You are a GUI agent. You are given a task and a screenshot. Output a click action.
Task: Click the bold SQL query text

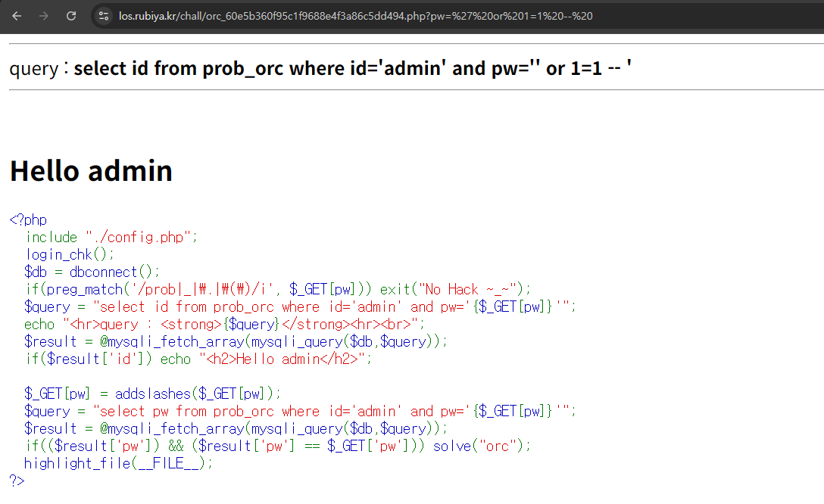pyautogui.click(x=352, y=68)
